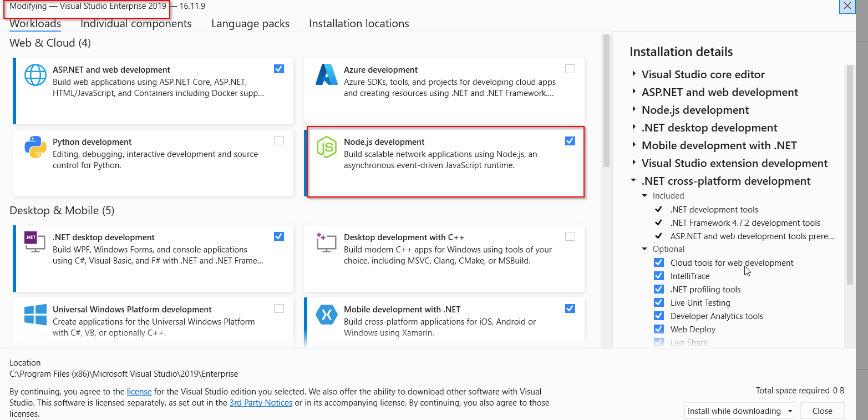Click the Installation details vertical scrollbar
Image resolution: width=868 pixels, height=420 pixels.
[x=850, y=175]
